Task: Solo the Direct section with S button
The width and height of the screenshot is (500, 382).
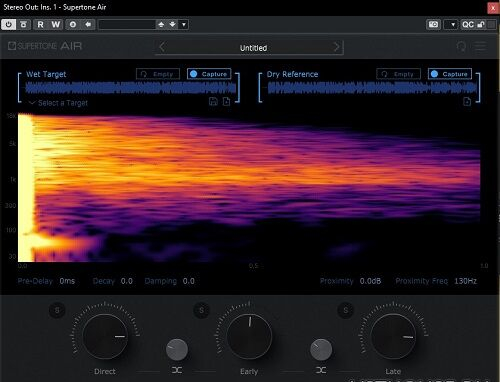Action: [x=57, y=310]
